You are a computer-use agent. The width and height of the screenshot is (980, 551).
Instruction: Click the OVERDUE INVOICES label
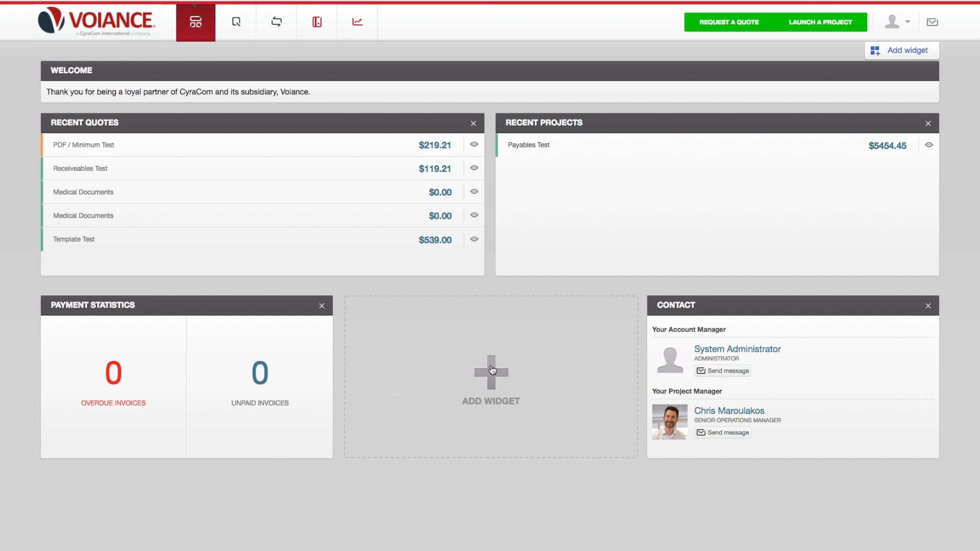[x=113, y=403]
